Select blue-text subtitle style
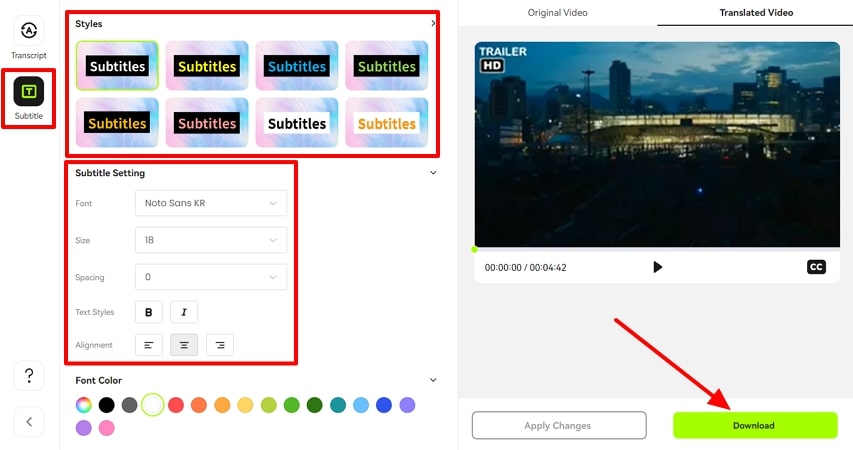Image resolution: width=853 pixels, height=450 pixels. pyautogui.click(x=297, y=66)
